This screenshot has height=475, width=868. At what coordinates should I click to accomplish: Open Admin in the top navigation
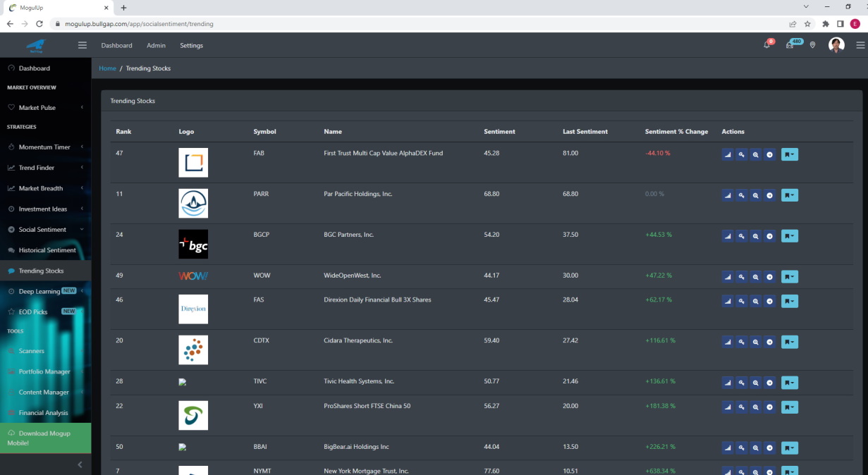click(x=156, y=45)
